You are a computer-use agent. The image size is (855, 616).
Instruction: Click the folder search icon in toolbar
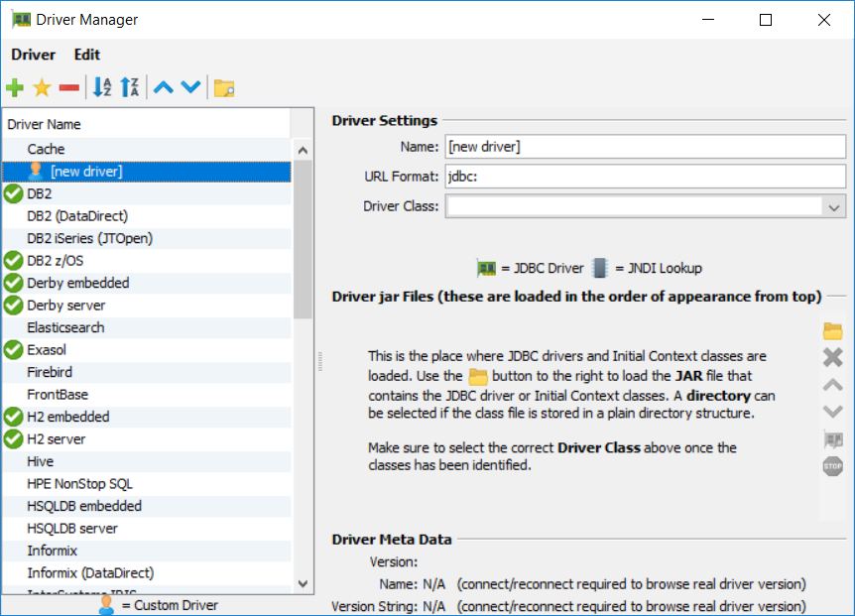coord(224,87)
